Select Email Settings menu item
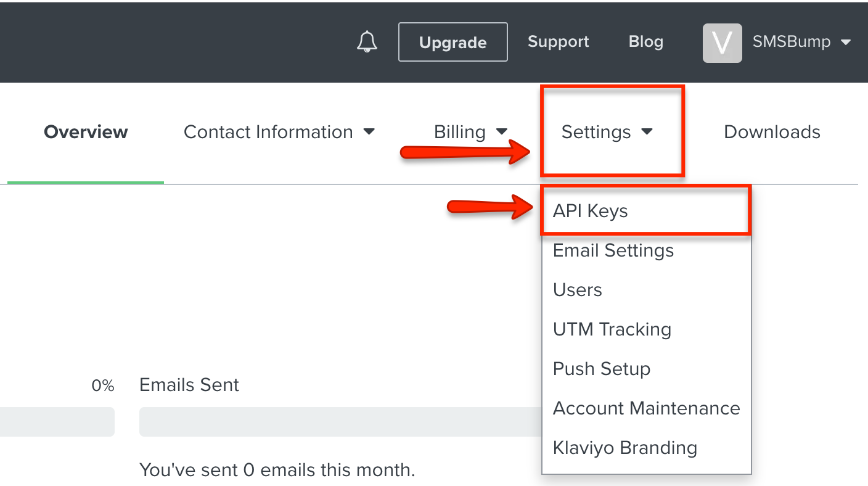Image resolution: width=868 pixels, height=486 pixels. click(x=646, y=250)
